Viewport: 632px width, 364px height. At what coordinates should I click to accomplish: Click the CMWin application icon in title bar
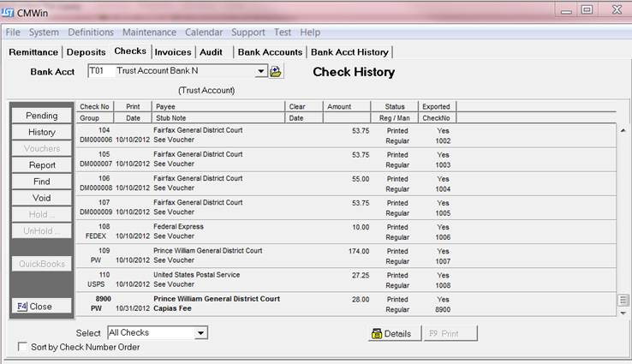coord(9,10)
